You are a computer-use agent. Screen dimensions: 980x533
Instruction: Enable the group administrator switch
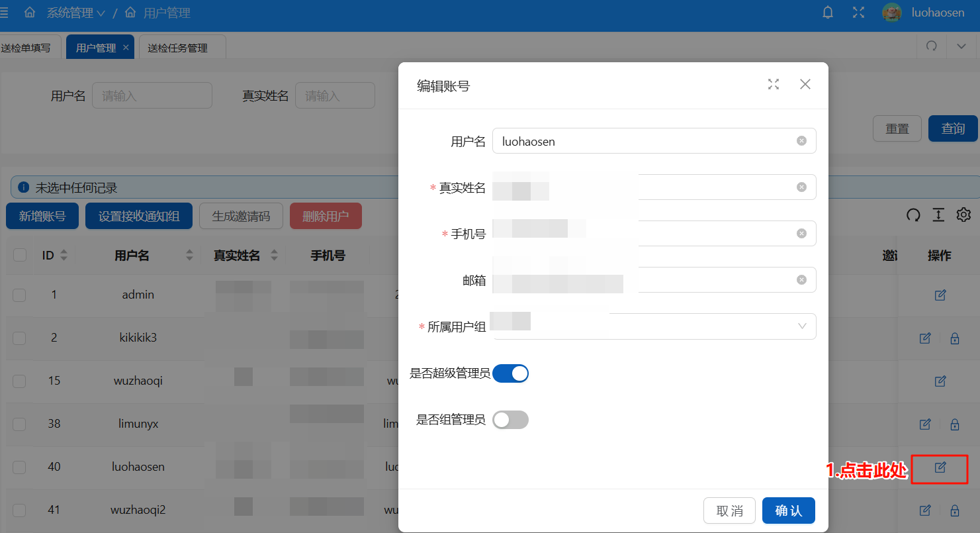pyautogui.click(x=510, y=420)
